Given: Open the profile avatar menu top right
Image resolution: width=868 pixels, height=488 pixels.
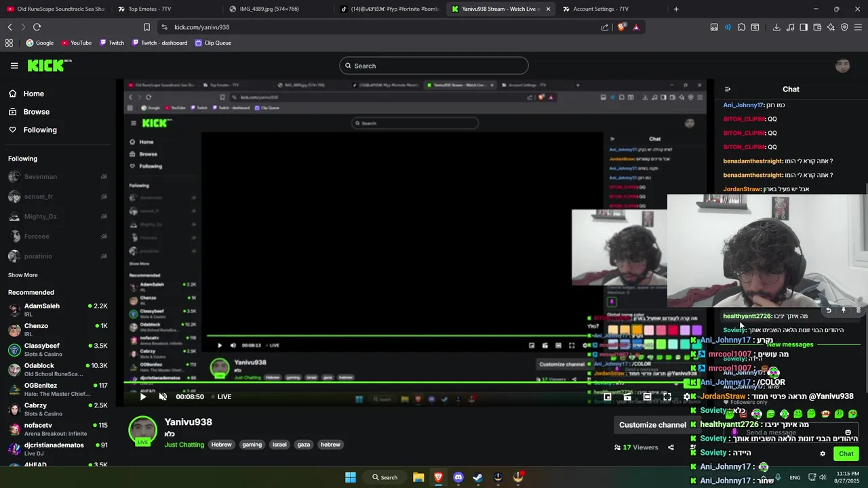Looking at the screenshot, I should click(x=842, y=66).
